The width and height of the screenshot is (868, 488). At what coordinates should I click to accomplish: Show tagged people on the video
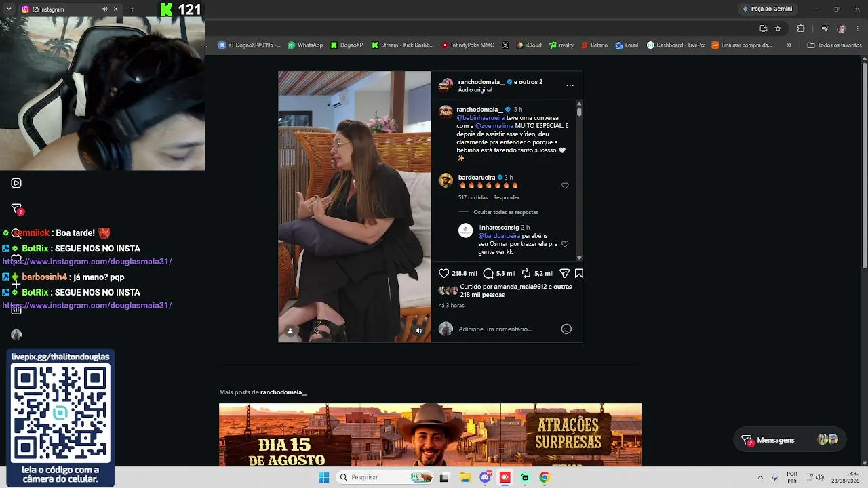[x=290, y=331]
